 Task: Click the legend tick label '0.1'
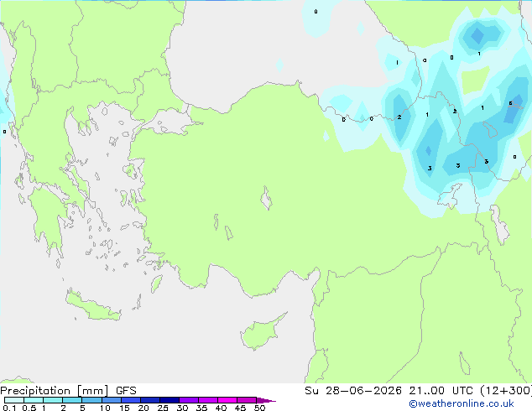[x=9, y=408]
